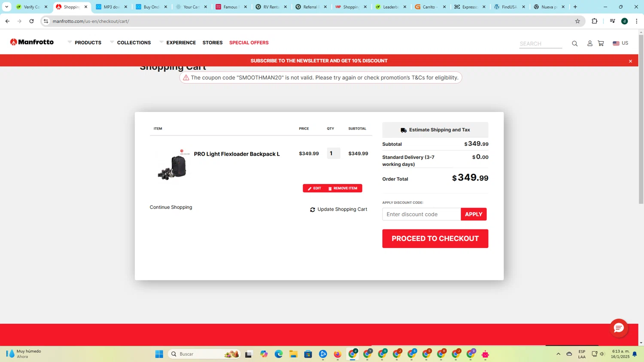
Task: Open the live chat bubble
Action: [x=619, y=328]
